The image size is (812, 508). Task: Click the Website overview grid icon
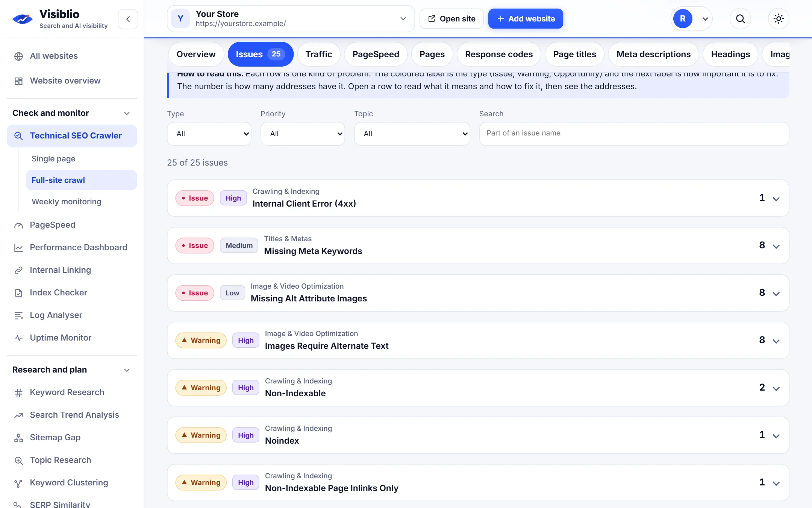click(18, 81)
